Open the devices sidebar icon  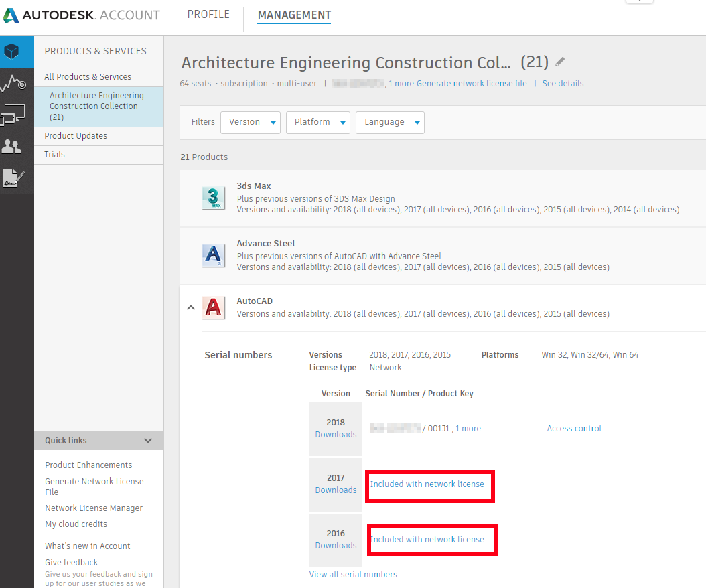13,115
